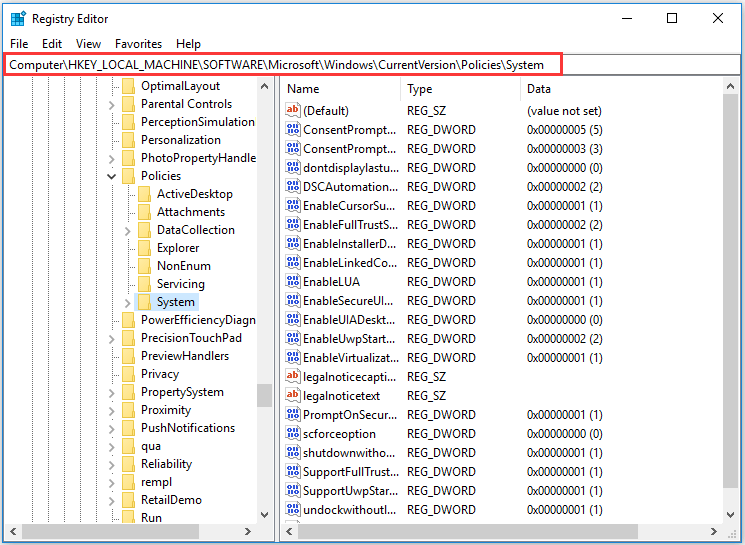Screen dimensions: 745x545
Task: Expand the PropertySystem key
Action: (112, 393)
